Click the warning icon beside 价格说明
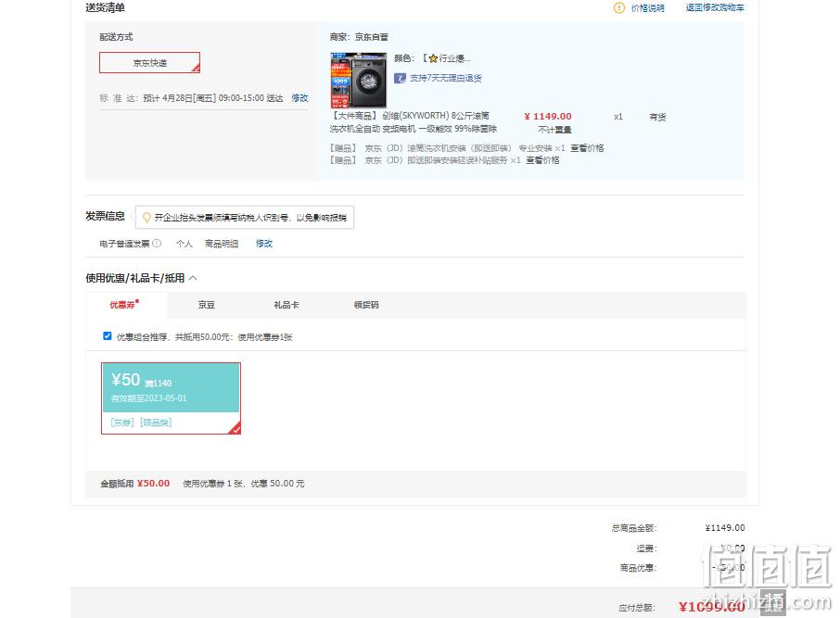 [x=618, y=8]
